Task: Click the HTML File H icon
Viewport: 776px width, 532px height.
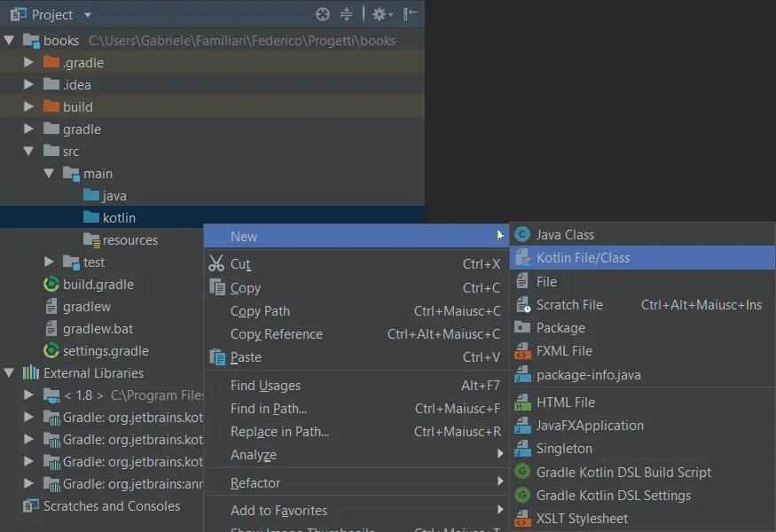Action: pos(522,402)
